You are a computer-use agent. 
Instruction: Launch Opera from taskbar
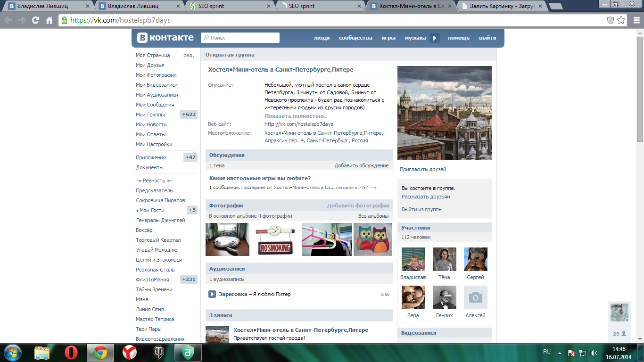[71, 352]
